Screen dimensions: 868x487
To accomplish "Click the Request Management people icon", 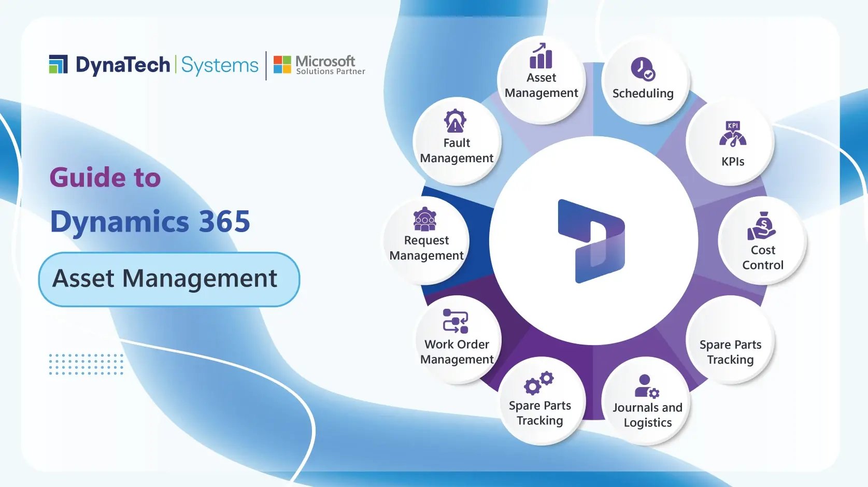I will click(425, 219).
